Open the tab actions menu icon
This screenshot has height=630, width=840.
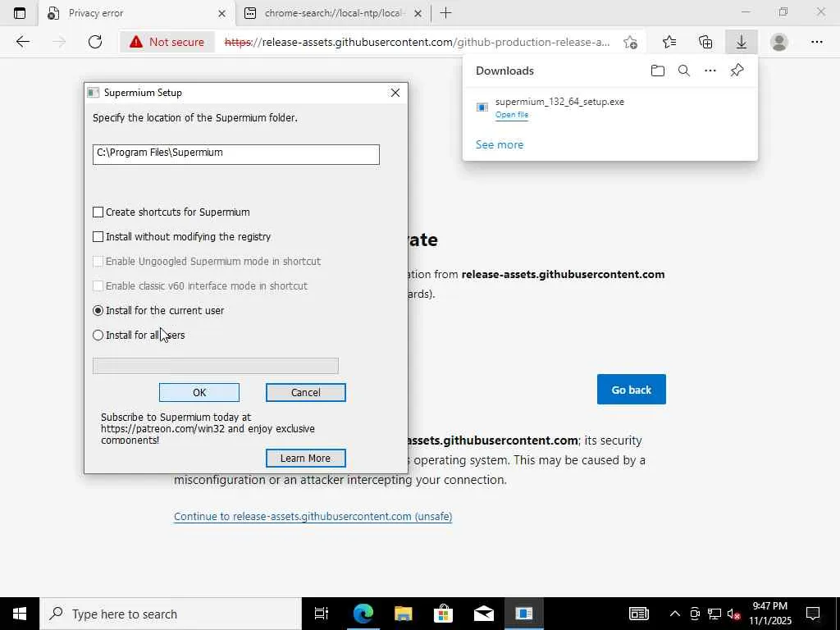coord(20,13)
